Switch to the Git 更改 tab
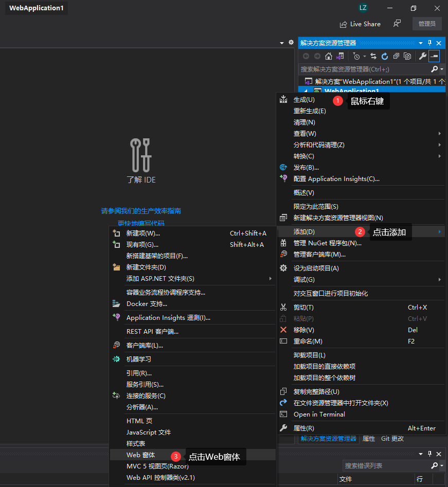The width and height of the screenshot is (448, 487). [x=392, y=439]
